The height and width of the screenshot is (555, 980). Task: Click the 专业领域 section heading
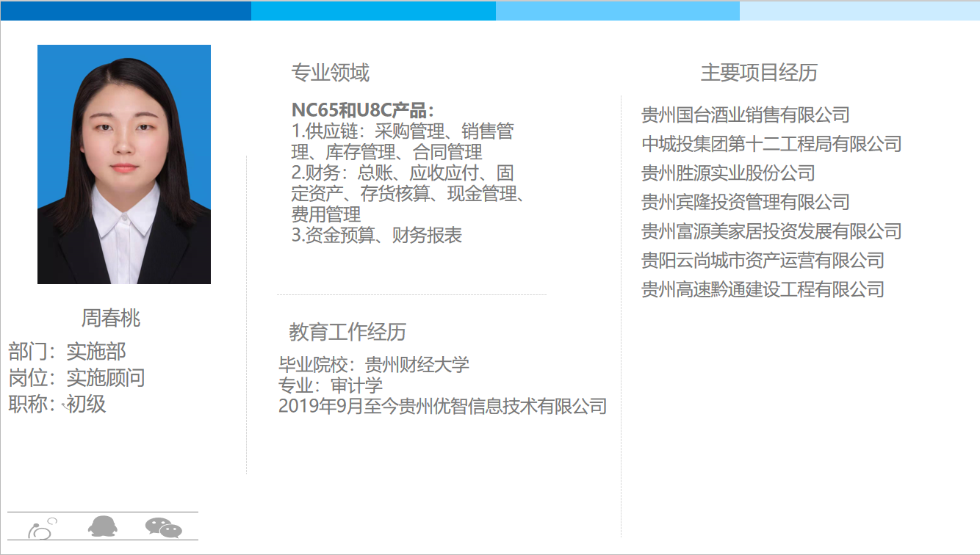coord(331,73)
